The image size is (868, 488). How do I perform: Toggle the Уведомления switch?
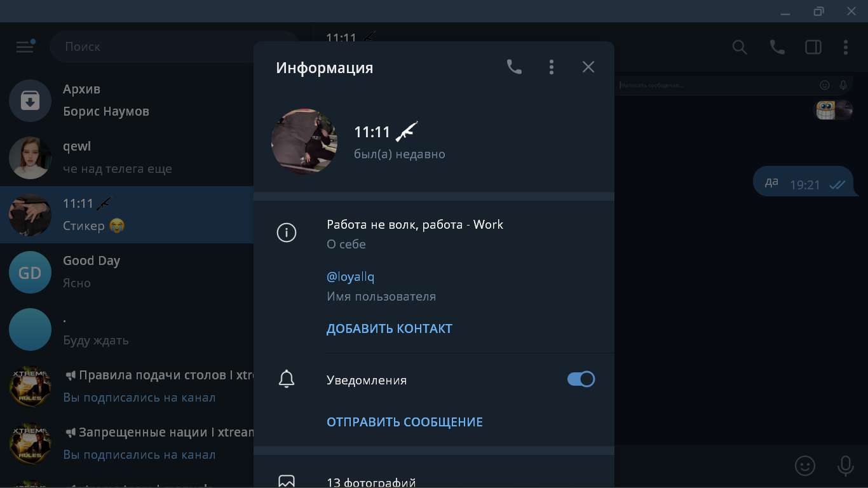[x=581, y=379]
